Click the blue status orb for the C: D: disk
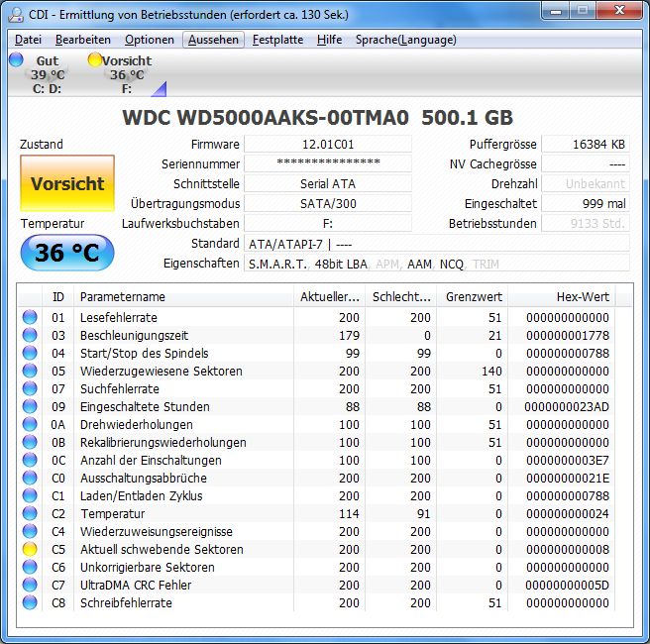 [16, 59]
